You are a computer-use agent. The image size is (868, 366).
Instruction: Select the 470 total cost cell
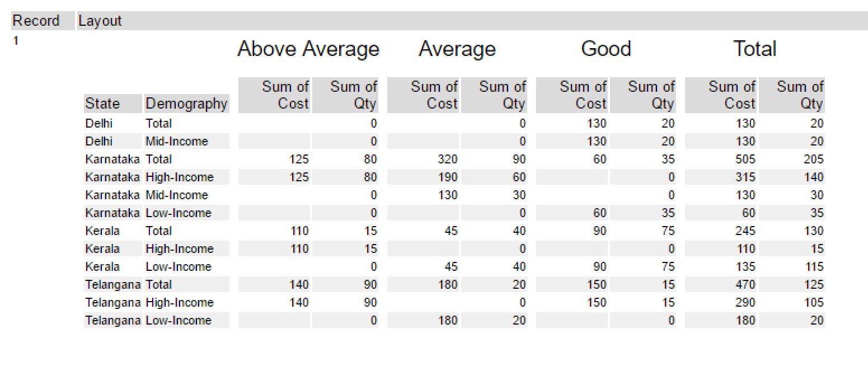pos(745,285)
